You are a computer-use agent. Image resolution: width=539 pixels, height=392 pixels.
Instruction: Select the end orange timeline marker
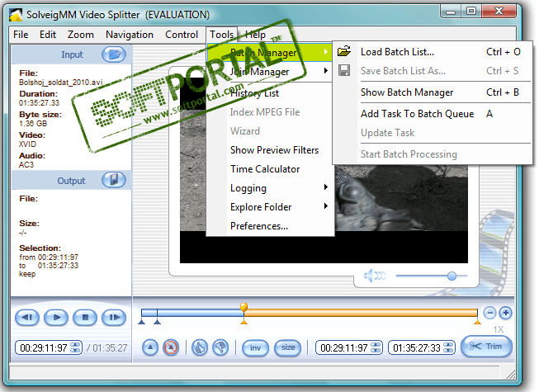pos(477,322)
